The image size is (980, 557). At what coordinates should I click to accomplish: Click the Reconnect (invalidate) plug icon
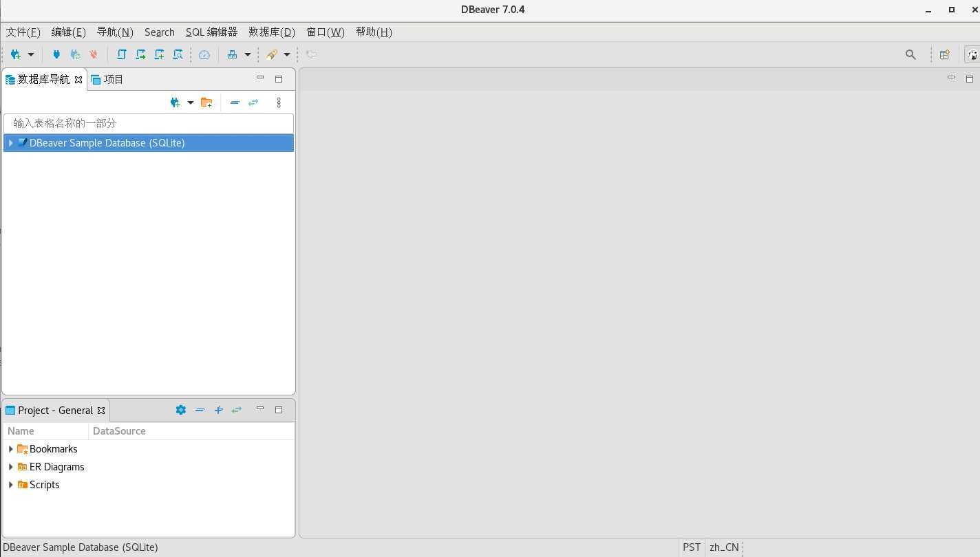tap(75, 54)
